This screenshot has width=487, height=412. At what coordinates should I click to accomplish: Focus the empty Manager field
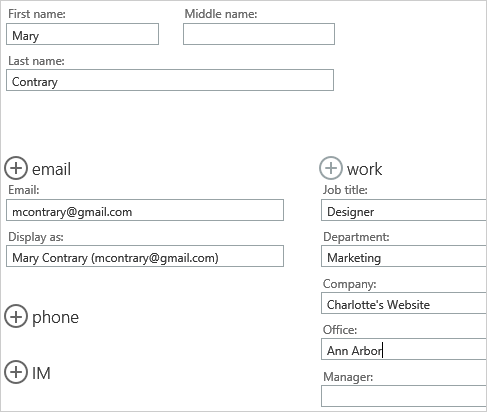[404, 396]
